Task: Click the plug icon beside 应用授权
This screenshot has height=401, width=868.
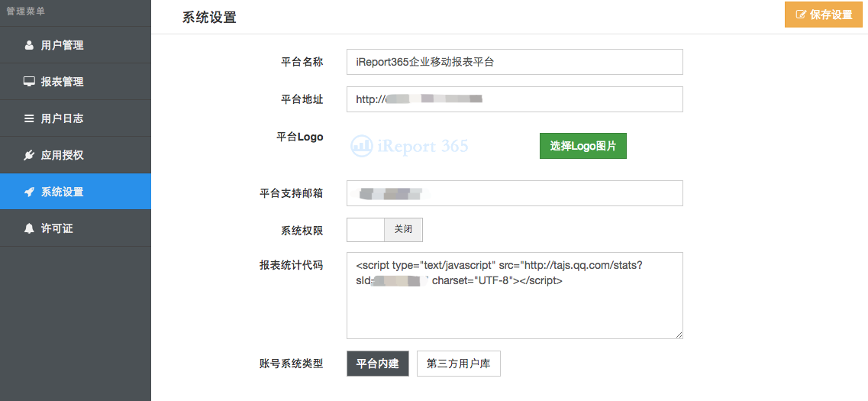Action: click(x=29, y=155)
